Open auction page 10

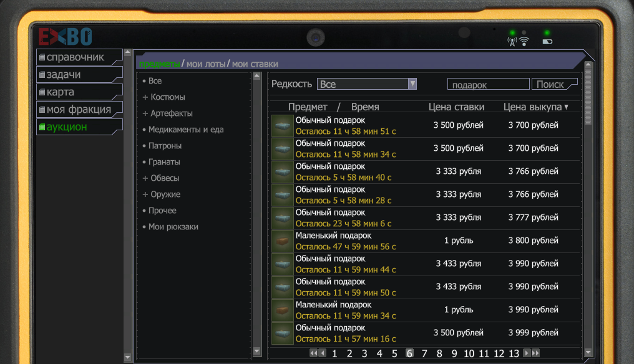pyautogui.click(x=469, y=354)
